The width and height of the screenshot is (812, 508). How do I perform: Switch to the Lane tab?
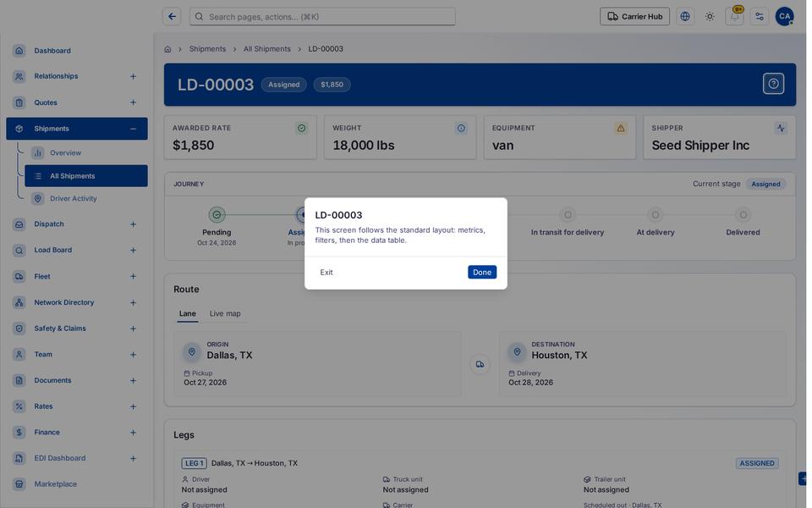tap(188, 313)
